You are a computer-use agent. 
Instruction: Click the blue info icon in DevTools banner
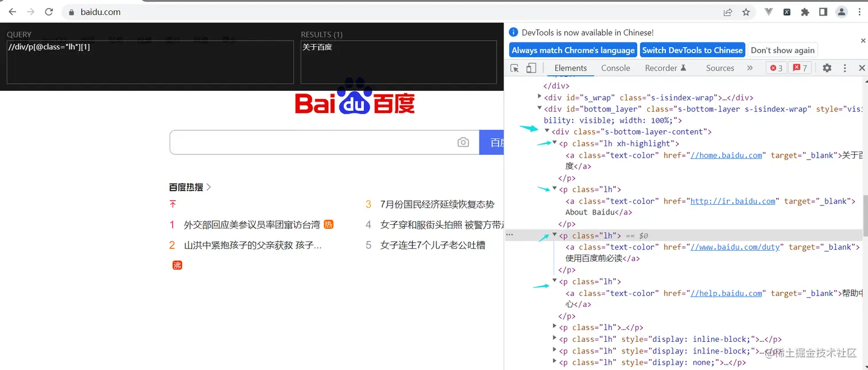514,33
